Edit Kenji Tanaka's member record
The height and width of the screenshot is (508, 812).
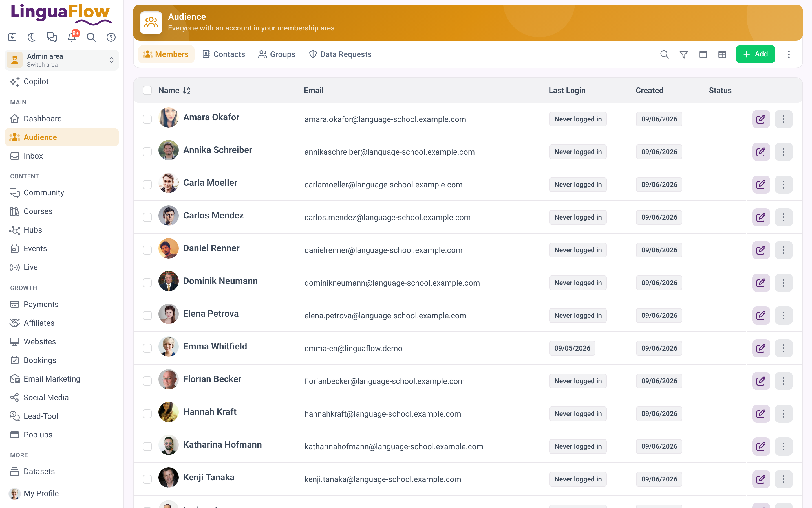pos(761,479)
